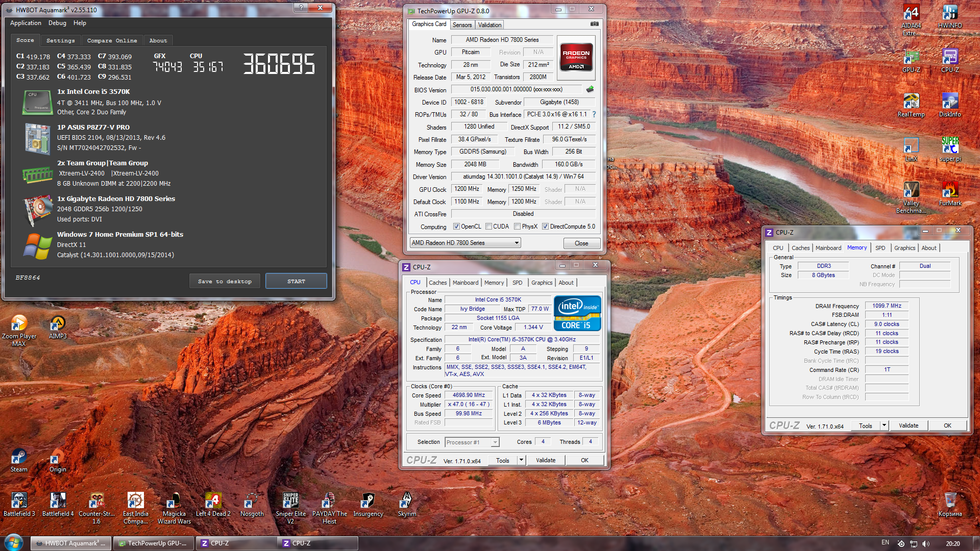Image resolution: width=980 pixels, height=551 pixels.
Task: Select the LinX desktop icon
Action: click(911, 149)
